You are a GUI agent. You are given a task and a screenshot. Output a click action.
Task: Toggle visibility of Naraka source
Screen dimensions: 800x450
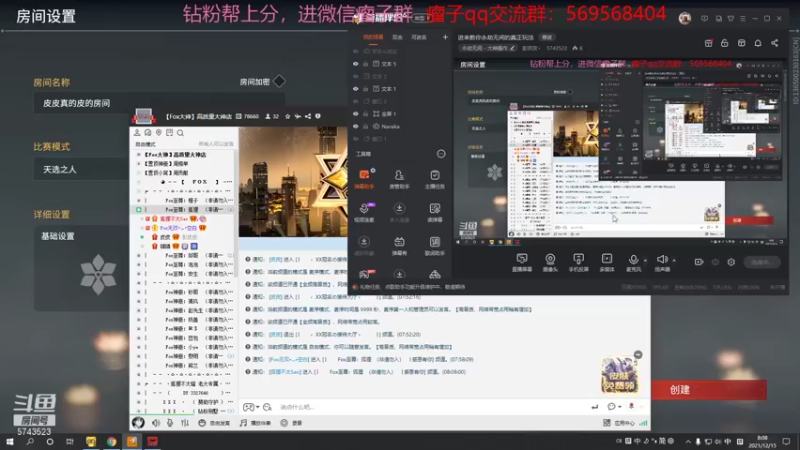click(356, 126)
